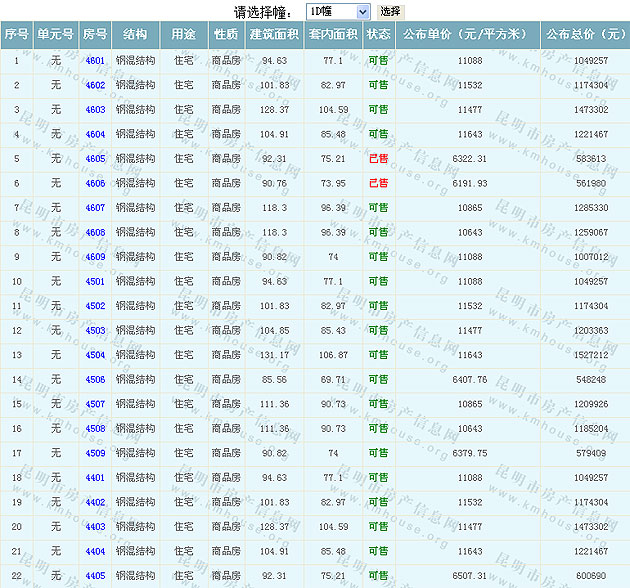Click the 4607 room link
The image size is (630, 588).
pos(95,208)
